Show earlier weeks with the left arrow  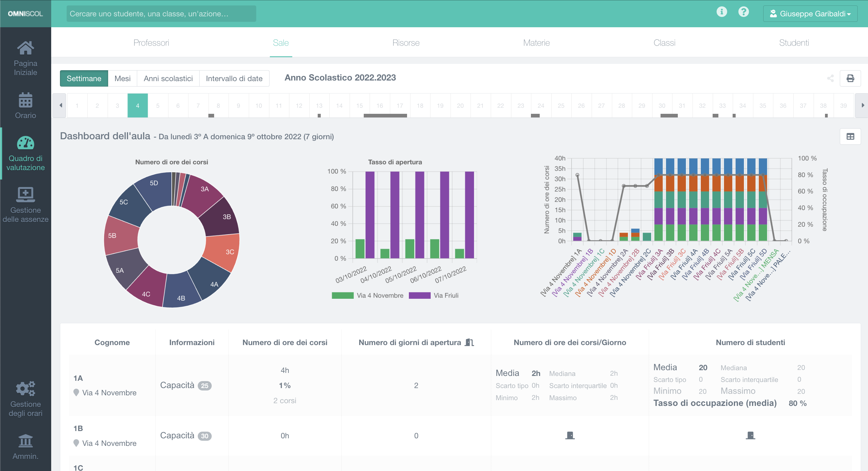[x=60, y=105]
